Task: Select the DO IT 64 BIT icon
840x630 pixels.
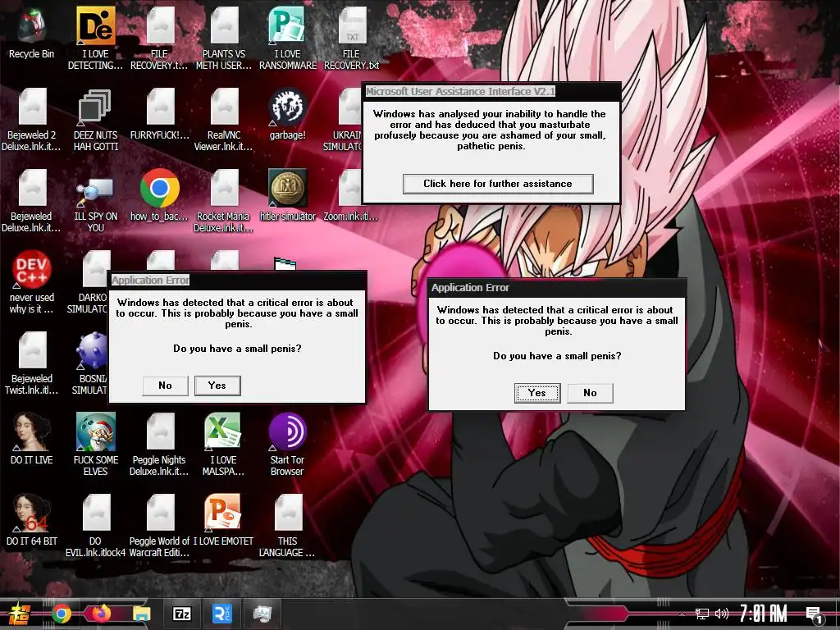Action: tap(32, 514)
